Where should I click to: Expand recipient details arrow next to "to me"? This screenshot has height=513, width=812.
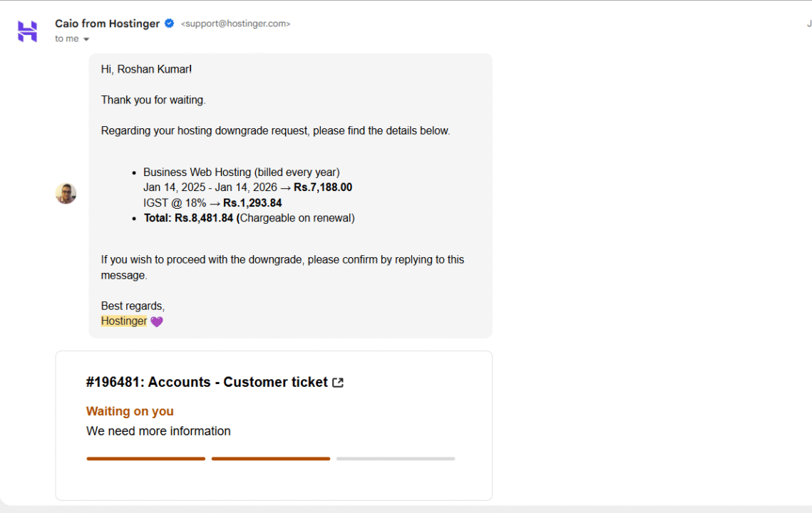86,39
